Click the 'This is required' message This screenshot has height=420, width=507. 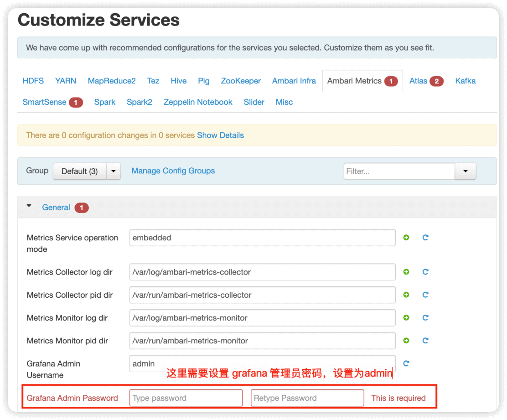pyautogui.click(x=398, y=398)
